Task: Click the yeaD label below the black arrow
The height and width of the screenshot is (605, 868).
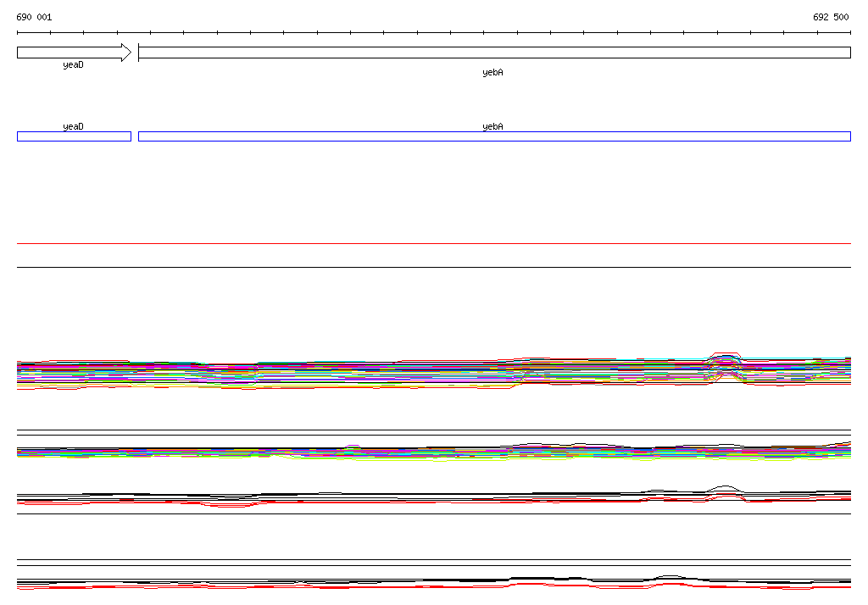Action: pyautogui.click(x=74, y=65)
